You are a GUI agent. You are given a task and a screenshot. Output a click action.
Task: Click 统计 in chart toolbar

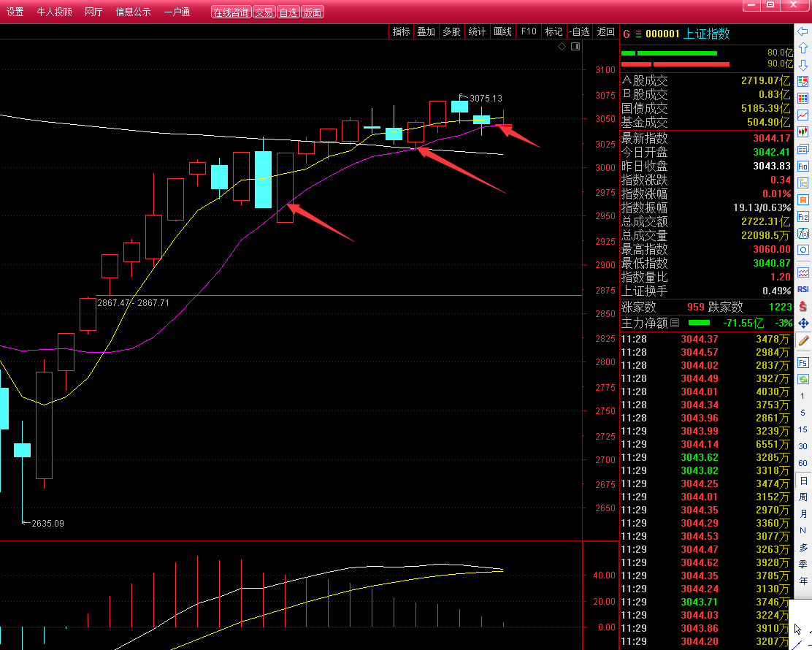[x=477, y=31]
